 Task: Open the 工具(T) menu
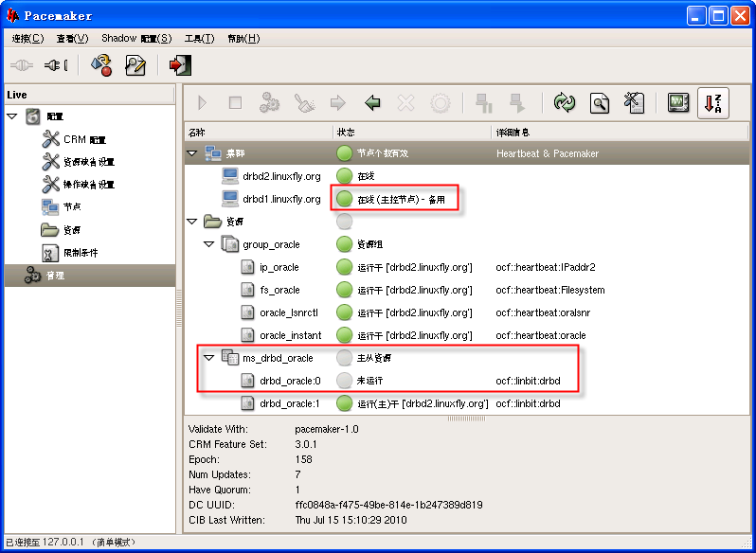coord(199,39)
